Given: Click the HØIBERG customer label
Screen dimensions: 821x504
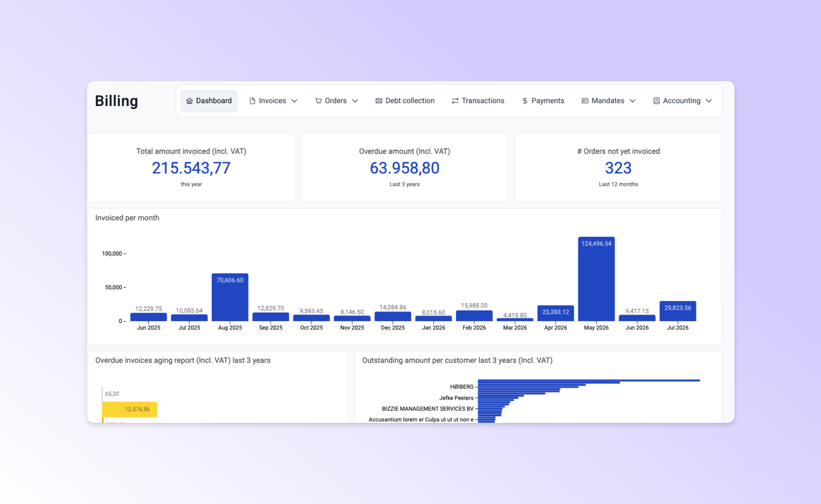Looking at the screenshot, I should [461, 387].
